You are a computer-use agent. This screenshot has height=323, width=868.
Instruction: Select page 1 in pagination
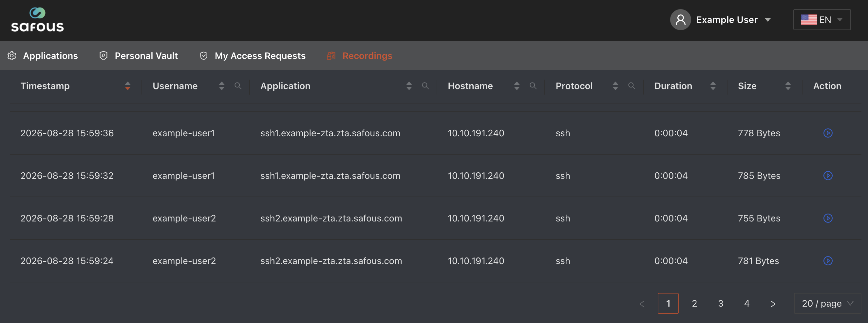[668, 303]
